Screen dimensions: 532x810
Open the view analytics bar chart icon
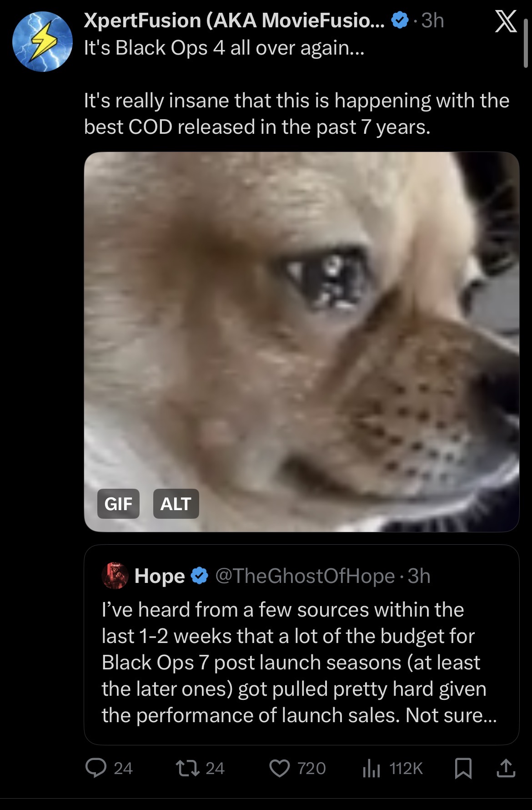click(x=371, y=769)
